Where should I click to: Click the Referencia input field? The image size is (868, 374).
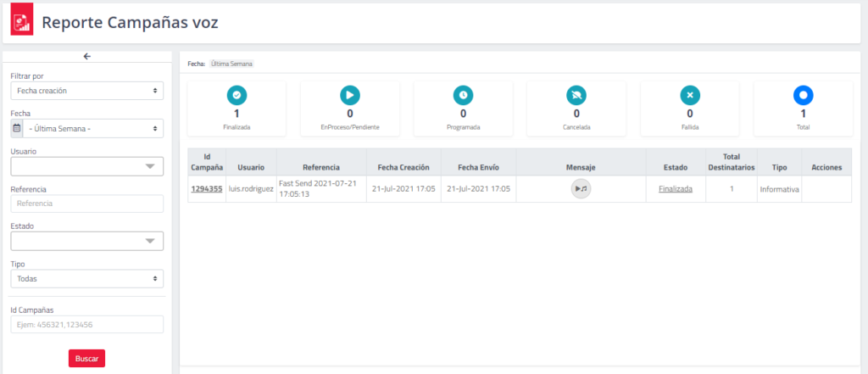pos(86,204)
